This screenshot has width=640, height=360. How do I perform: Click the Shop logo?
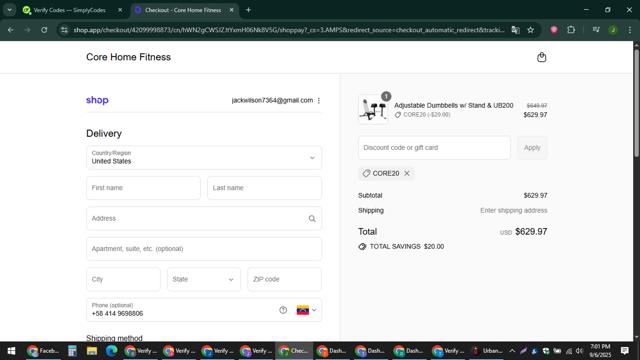tap(97, 100)
